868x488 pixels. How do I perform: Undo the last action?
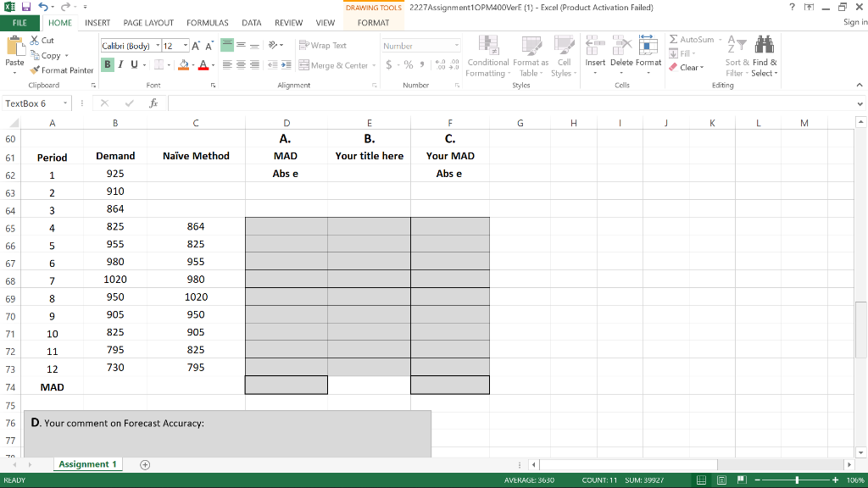click(x=42, y=7)
